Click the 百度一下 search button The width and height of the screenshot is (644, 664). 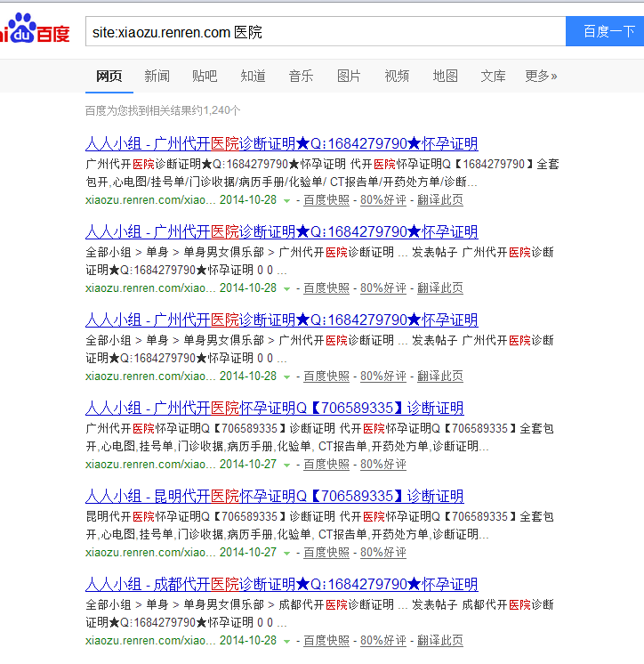[605, 32]
